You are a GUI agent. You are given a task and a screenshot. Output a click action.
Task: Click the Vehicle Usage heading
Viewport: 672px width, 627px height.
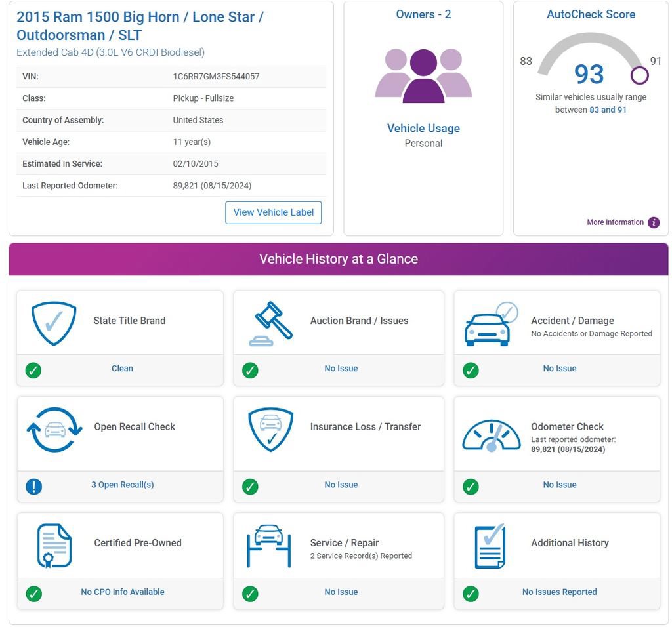pyautogui.click(x=423, y=129)
